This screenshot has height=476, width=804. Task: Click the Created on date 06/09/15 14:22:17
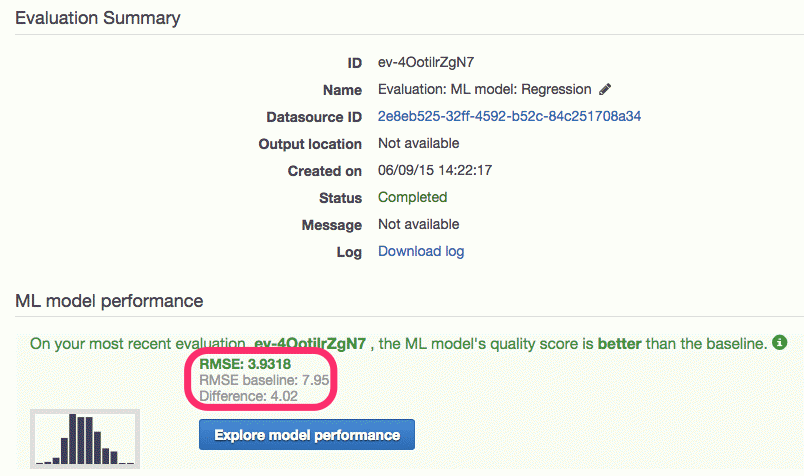pos(435,170)
